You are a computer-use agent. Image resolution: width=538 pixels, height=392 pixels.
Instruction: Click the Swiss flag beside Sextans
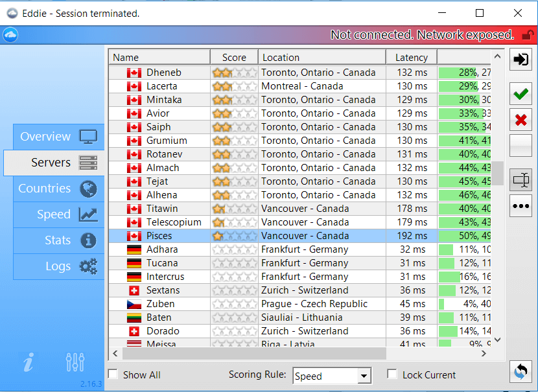coord(134,290)
